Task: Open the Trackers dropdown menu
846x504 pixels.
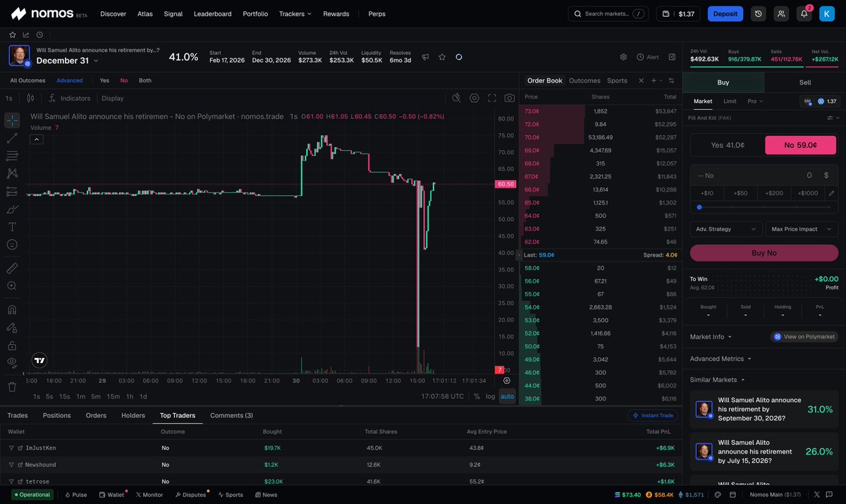Action: [x=295, y=13]
